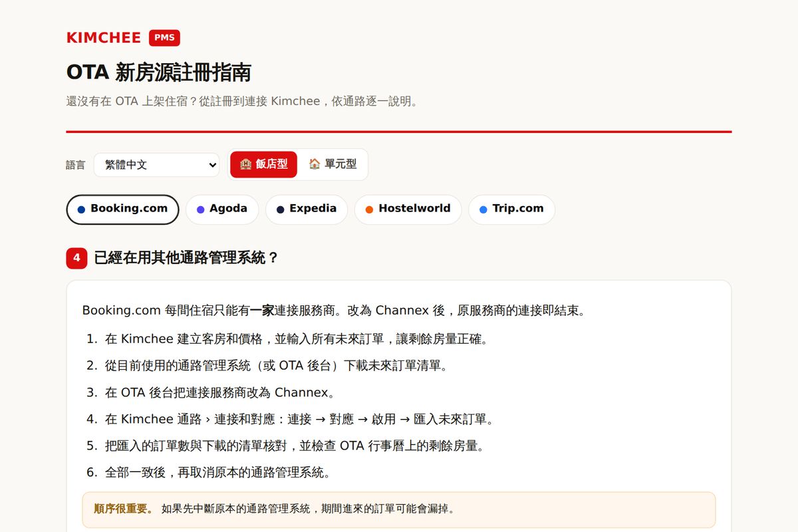Click the intro sentence Booking.com 每間住宿只能有一家連接服務商
Screen dimensions: 798x532
pos(334,311)
